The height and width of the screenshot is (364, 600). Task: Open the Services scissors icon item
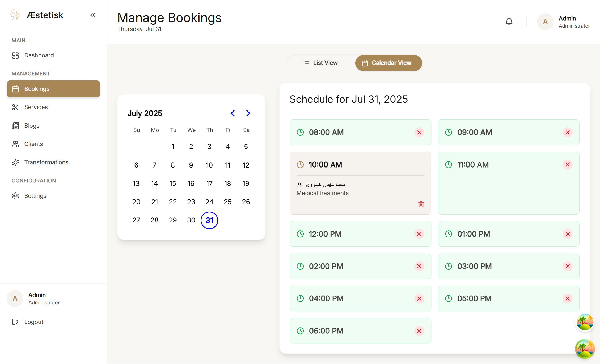[x=15, y=107]
